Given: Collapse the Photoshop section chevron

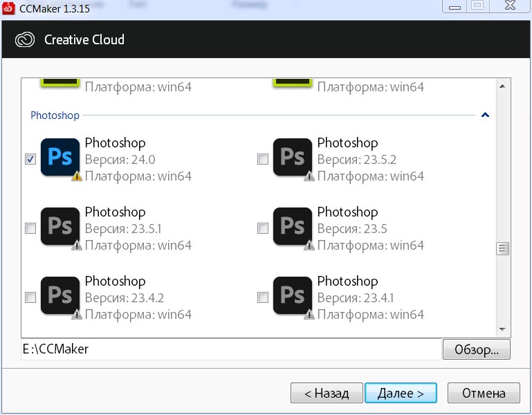Looking at the screenshot, I should click(x=485, y=115).
